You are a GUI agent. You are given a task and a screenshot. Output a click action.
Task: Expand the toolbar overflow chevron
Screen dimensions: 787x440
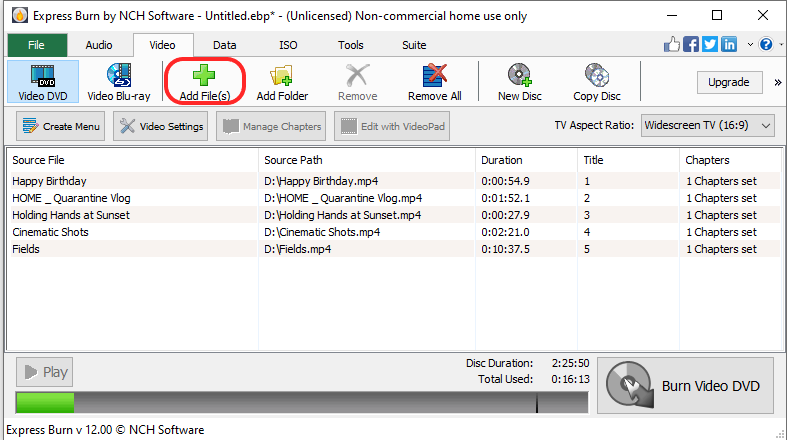point(777,82)
